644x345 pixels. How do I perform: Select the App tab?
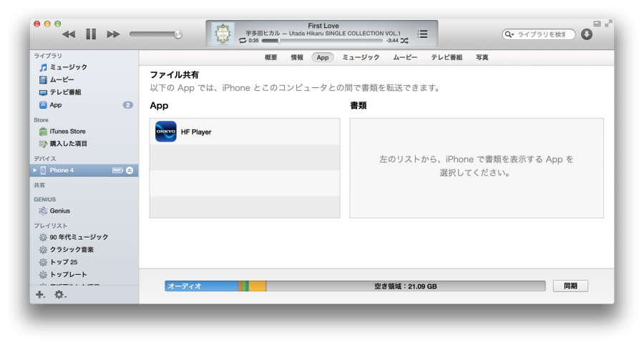323,57
